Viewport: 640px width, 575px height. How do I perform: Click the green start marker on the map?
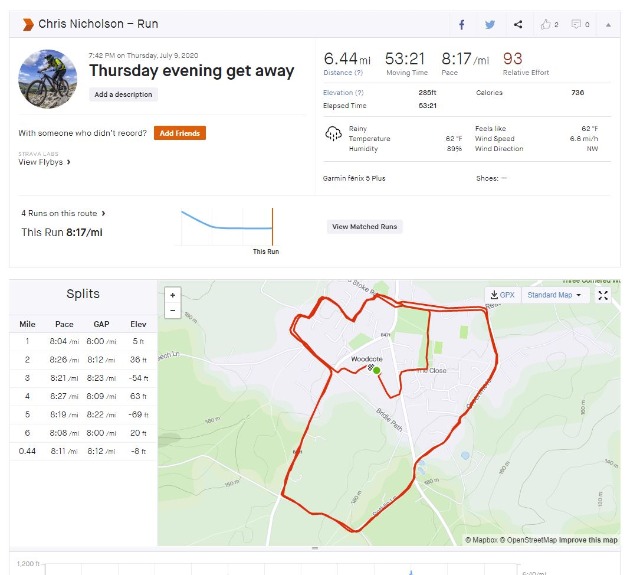377,371
